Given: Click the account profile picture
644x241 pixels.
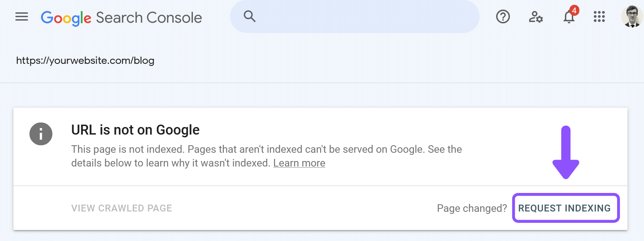Looking at the screenshot, I should pyautogui.click(x=632, y=16).
